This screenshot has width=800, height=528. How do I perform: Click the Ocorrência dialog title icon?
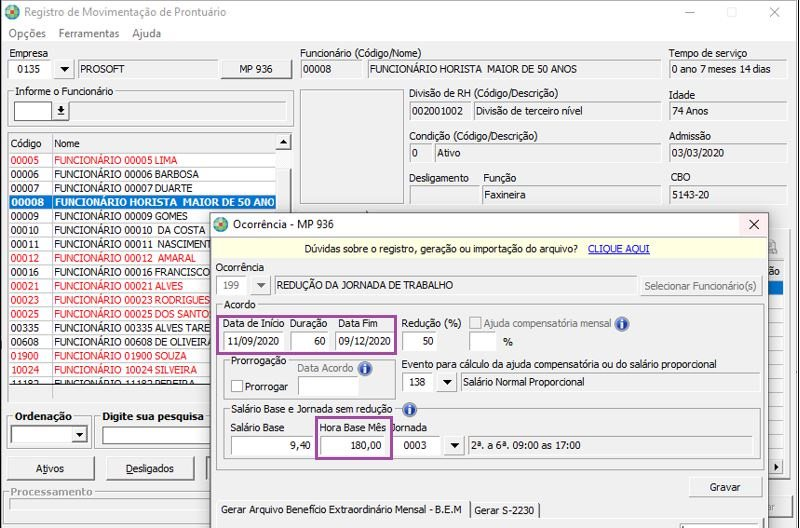point(221,224)
